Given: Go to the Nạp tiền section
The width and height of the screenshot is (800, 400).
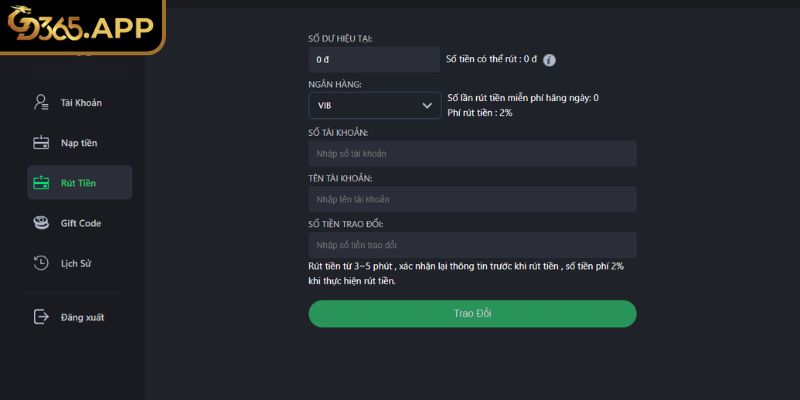Looking at the screenshot, I should [79, 143].
